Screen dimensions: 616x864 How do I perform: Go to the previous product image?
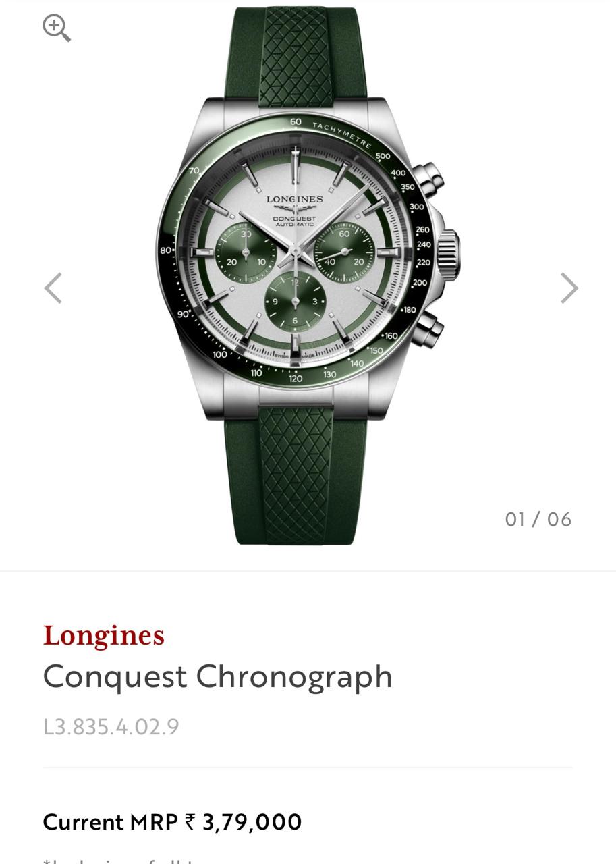click(53, 288)
